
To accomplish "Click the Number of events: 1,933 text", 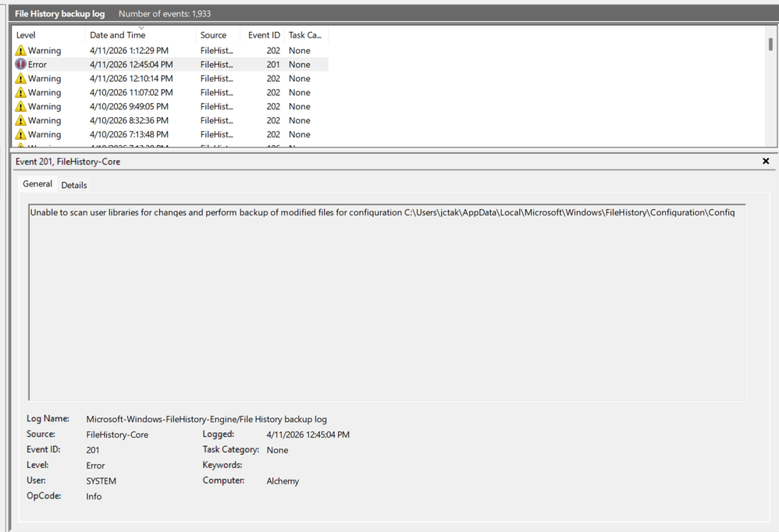I will (165, 14).
